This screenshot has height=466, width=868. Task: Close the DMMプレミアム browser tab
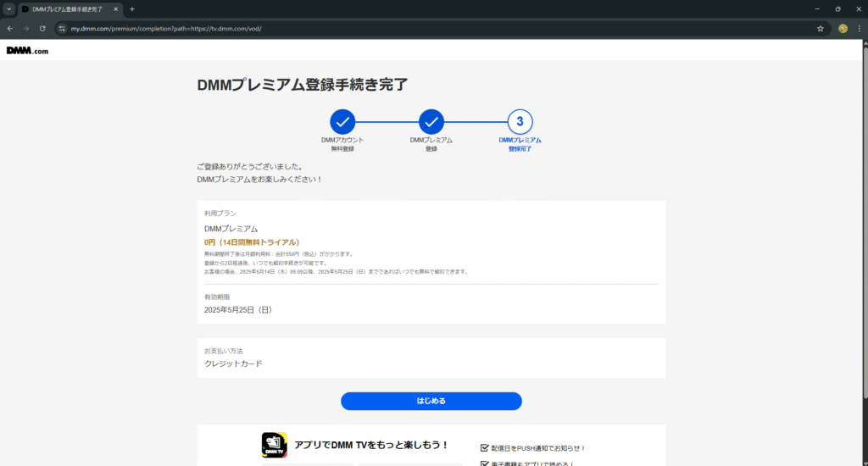click(115, 9)
